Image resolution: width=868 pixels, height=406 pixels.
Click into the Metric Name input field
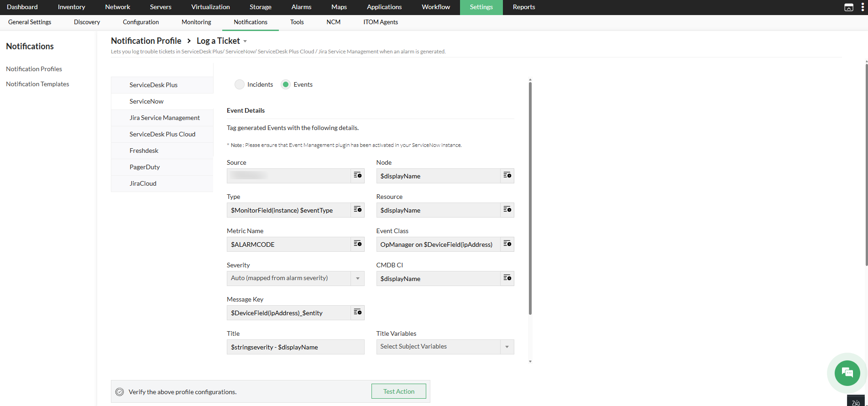click(288, 244)
